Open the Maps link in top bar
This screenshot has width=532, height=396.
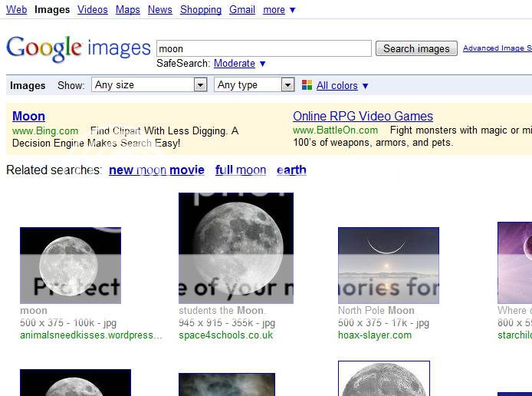coord(127,9)
